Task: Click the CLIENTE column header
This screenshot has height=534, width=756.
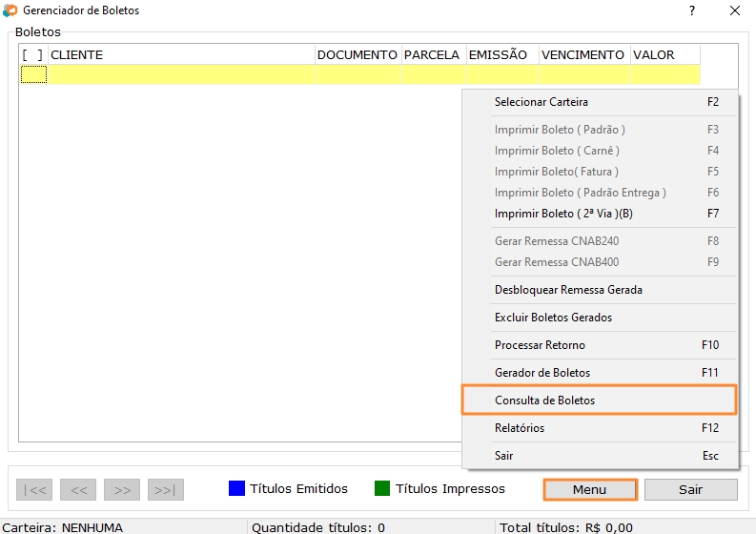Action: 181,55
